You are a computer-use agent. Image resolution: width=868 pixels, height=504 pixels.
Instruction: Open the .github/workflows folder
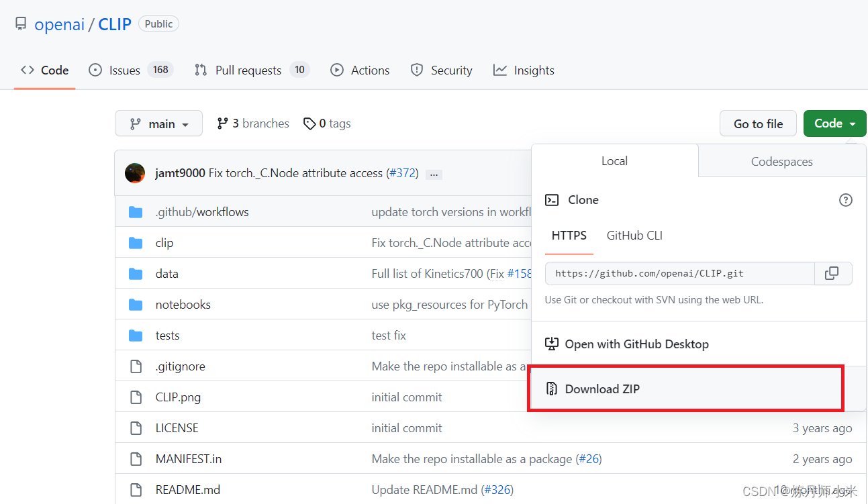pos(202,212)
